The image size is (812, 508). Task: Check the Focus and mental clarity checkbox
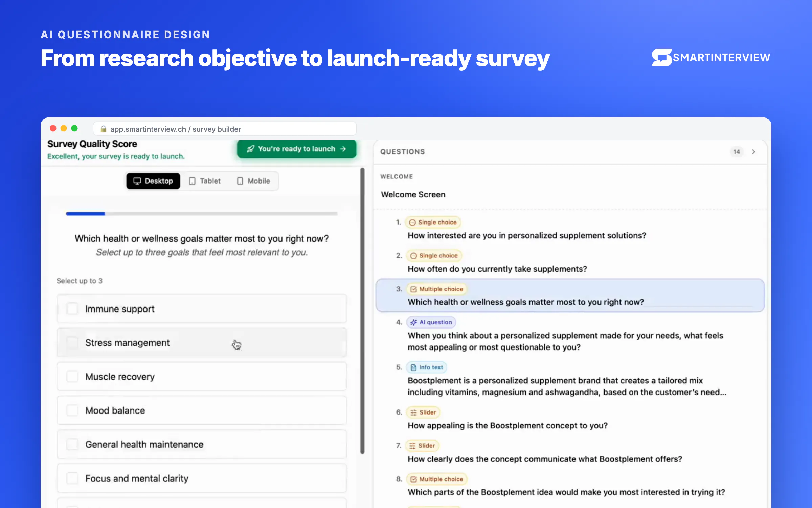[72, 478]
